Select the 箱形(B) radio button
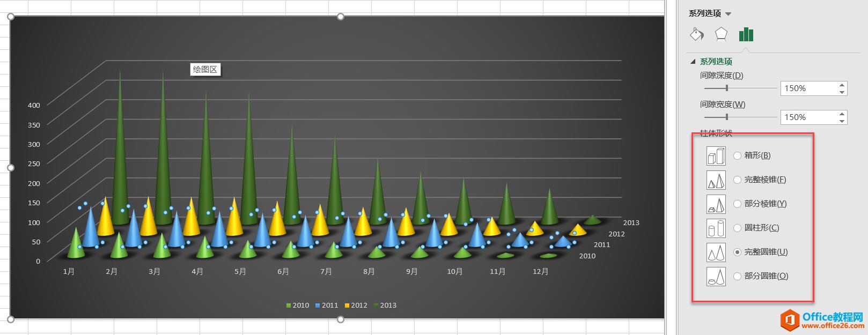This screenshot has width=868, height=335. (x=738, y=155)
